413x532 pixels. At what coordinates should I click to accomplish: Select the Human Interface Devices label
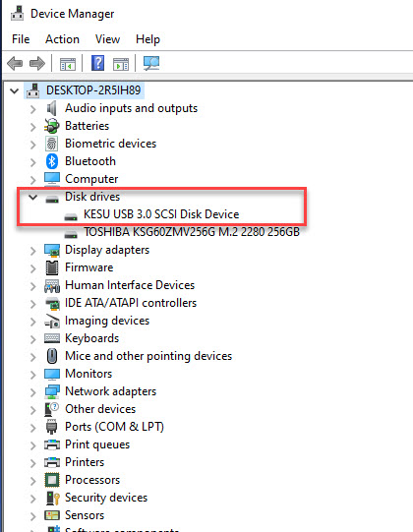130,285
